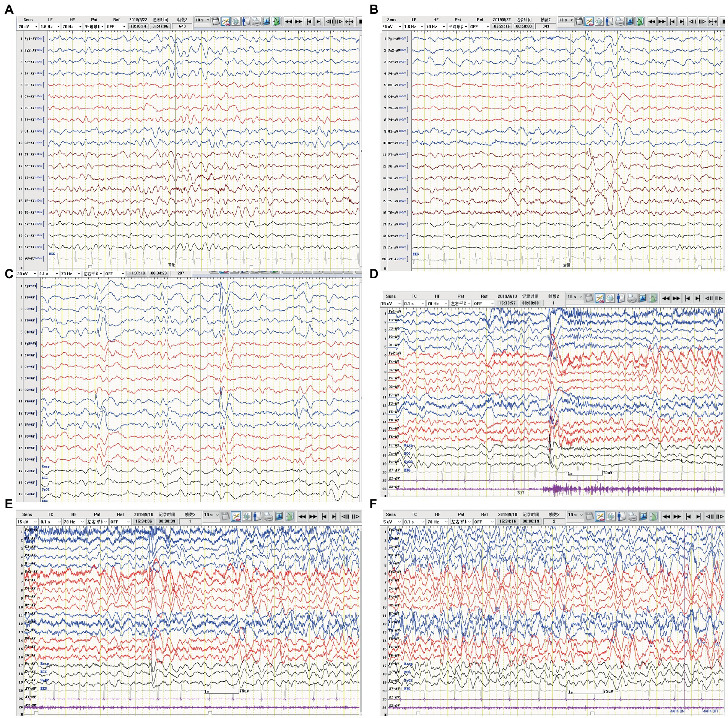Jump to recording start in panel D
Viewport: 728px width, 718px height.
[687, 298]
